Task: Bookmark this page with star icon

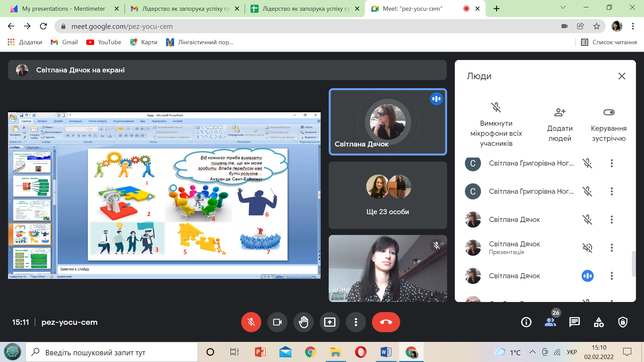Action: (x=596, y=26)
